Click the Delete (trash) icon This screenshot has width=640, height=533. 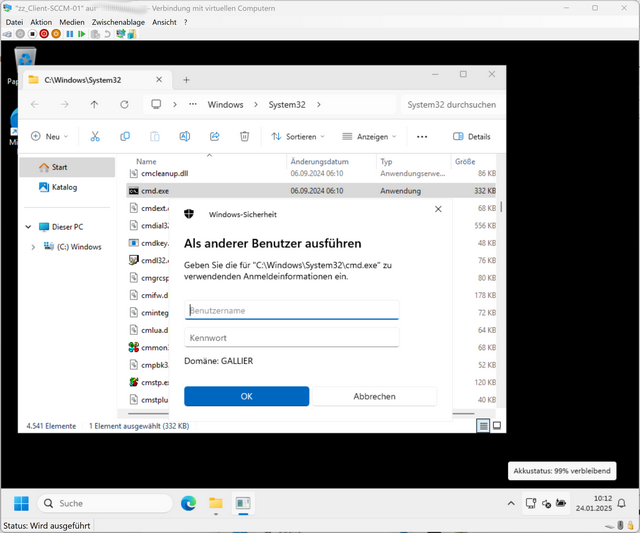click(x=244, y=137)
